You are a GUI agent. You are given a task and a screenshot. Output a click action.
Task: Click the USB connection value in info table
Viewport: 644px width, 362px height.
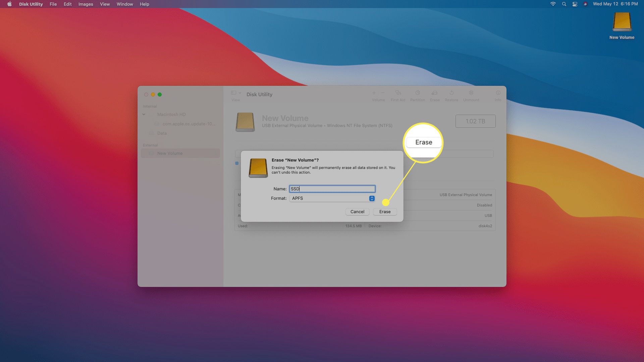(x=488, y=216)
